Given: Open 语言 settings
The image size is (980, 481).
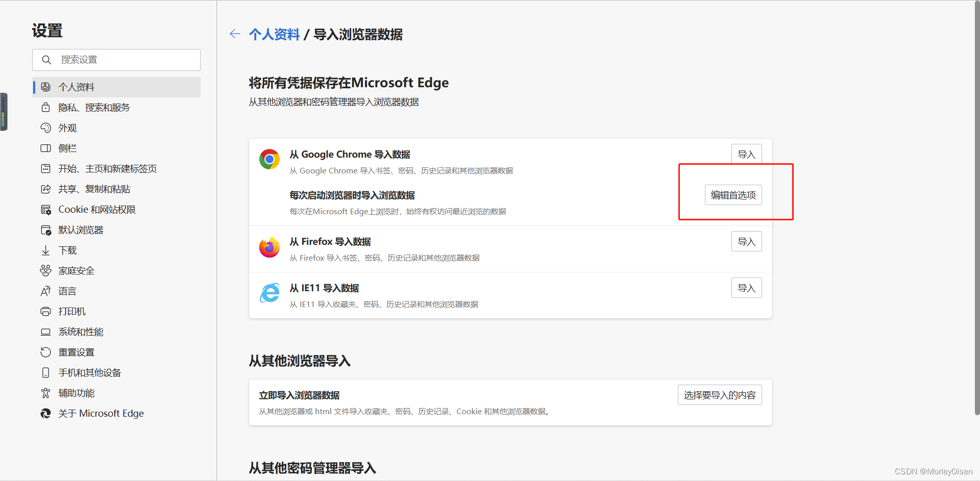Looking at the screenshot, I should (x=116, y=291).
